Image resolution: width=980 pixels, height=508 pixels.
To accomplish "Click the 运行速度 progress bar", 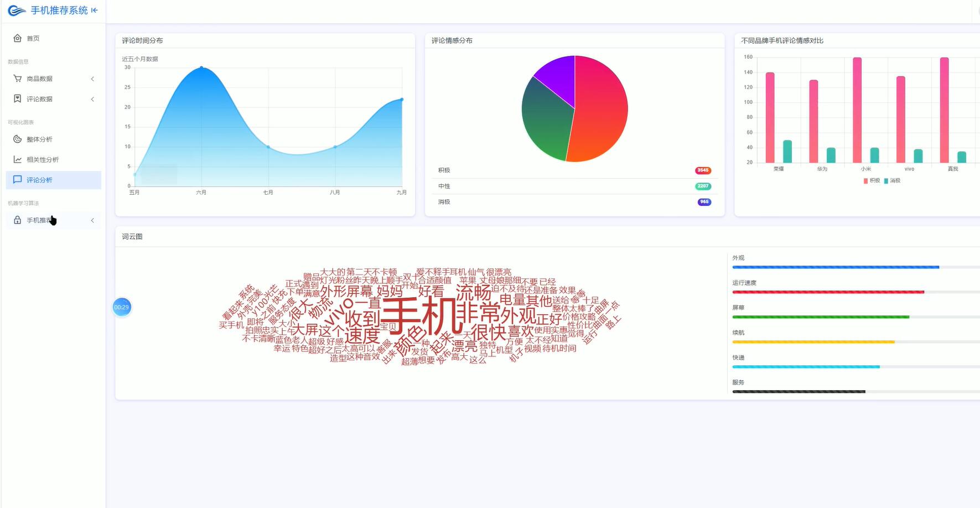I will (828, 292).
